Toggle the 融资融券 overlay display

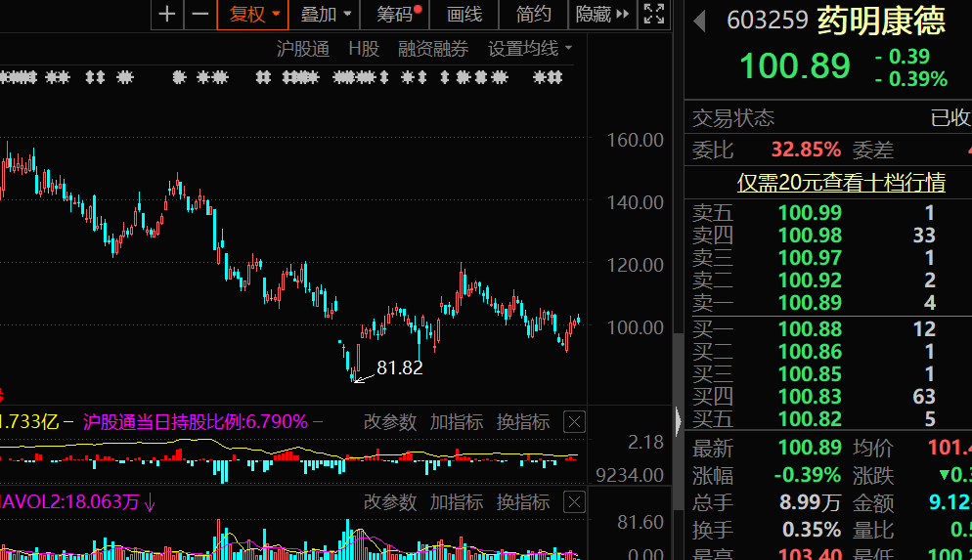(x=432, y=49)
